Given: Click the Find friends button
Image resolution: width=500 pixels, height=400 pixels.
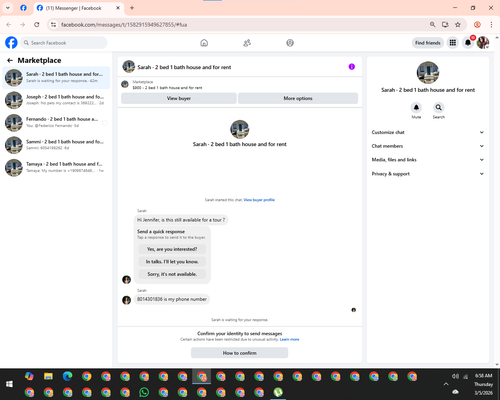Looking at the screenshot, I should pyautogui.click(x=428, y=43).
